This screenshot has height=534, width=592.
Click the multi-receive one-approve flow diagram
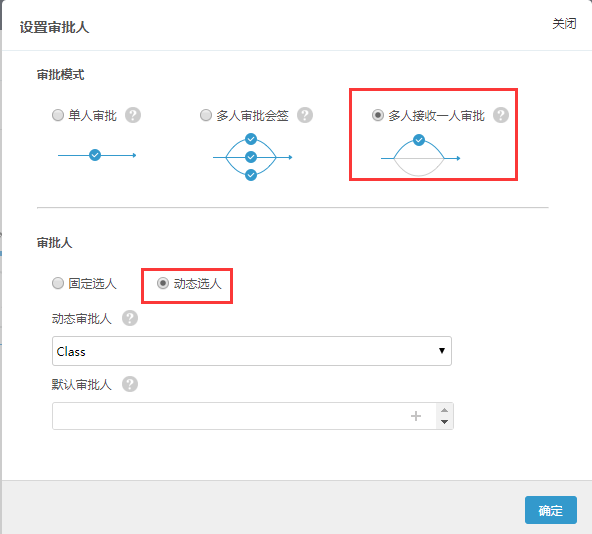(x=420, y=156)
